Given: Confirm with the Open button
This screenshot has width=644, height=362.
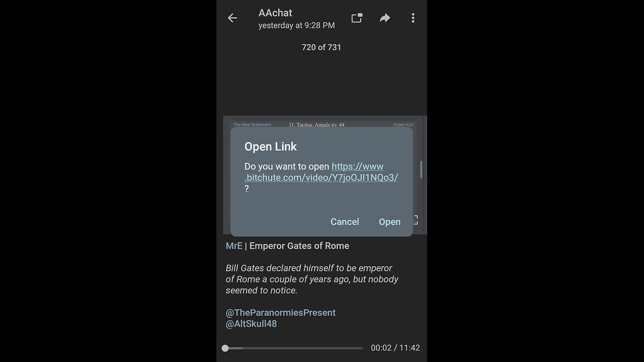Looking at the screenshot, I should click(x=389, y=222).
